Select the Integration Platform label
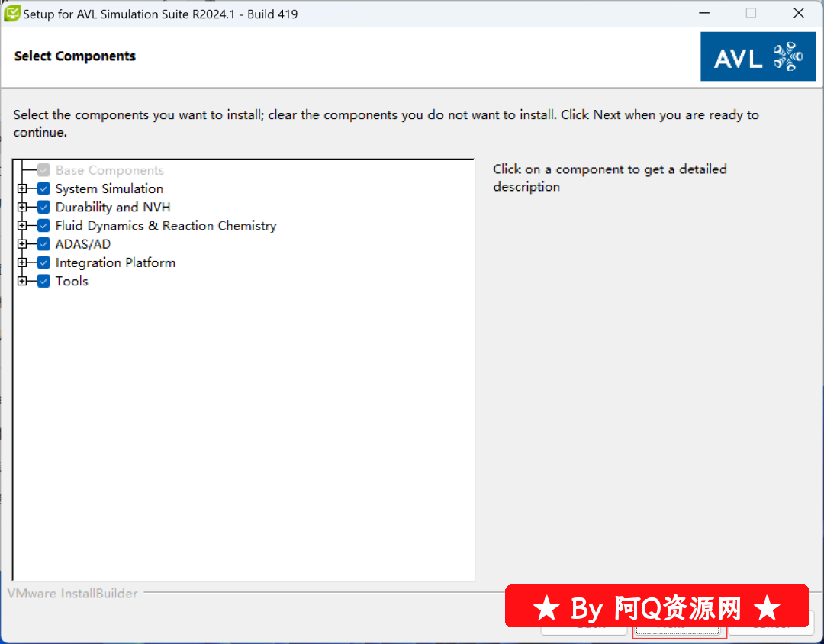The width and height of the screenshot is (824, 644). tap(116, 262)
